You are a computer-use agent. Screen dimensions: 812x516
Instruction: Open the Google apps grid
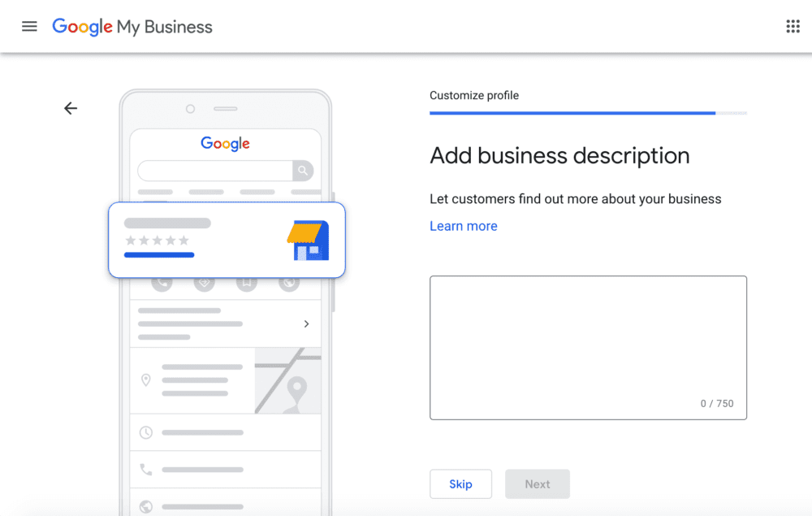point(793,26)
